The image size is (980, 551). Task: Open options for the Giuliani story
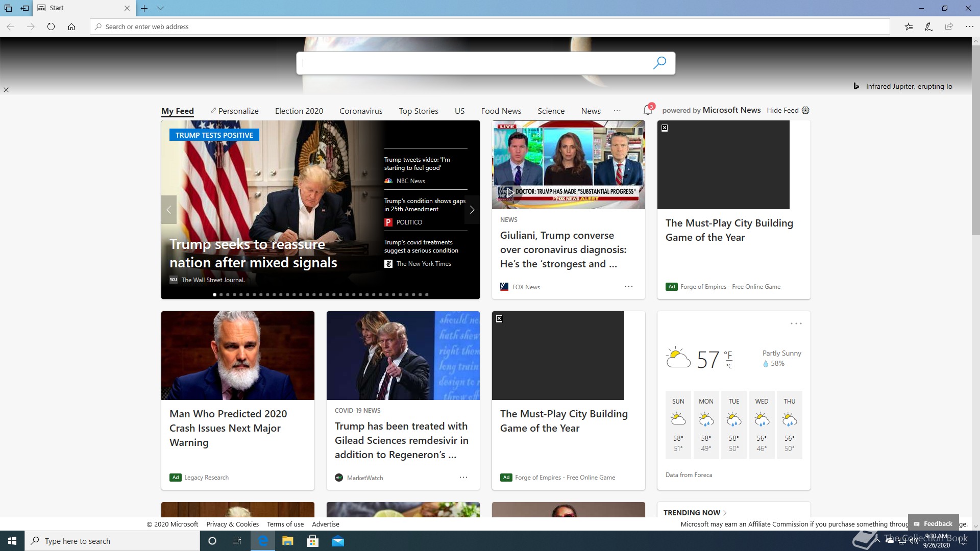tap(629, 287)
